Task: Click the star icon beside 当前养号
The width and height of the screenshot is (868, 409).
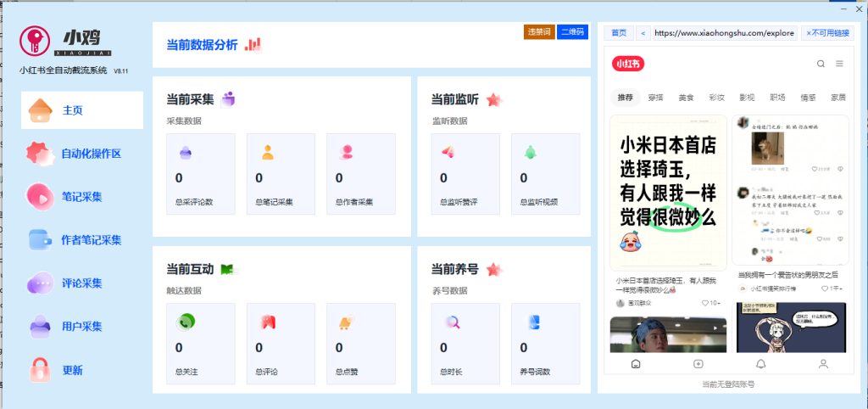Action: (x=494, y=270)
